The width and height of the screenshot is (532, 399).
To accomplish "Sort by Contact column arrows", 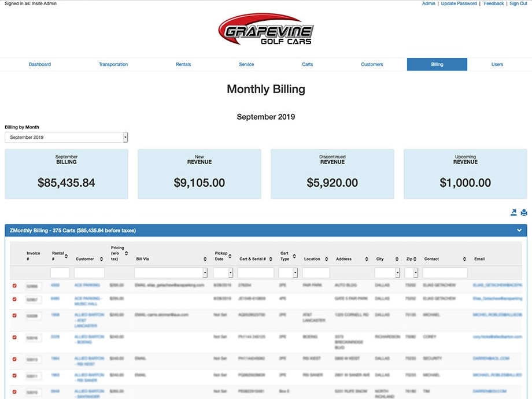I will (464, 259).
